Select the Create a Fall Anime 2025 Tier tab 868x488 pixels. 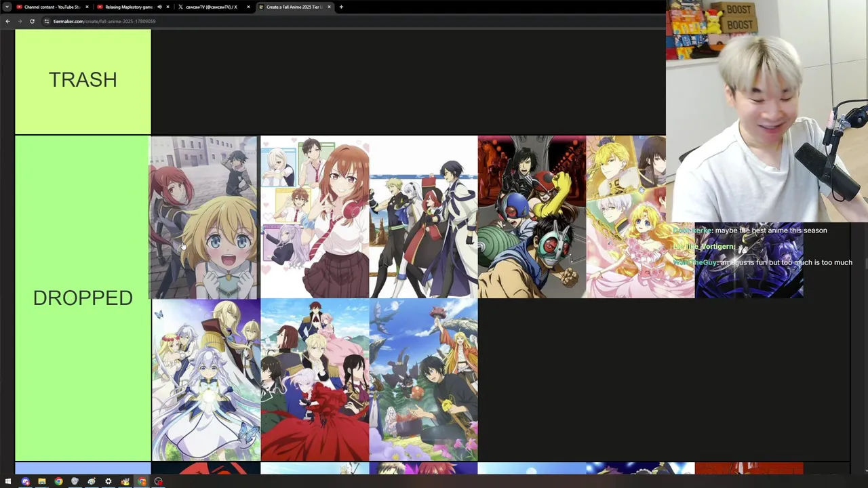point(294,7)
